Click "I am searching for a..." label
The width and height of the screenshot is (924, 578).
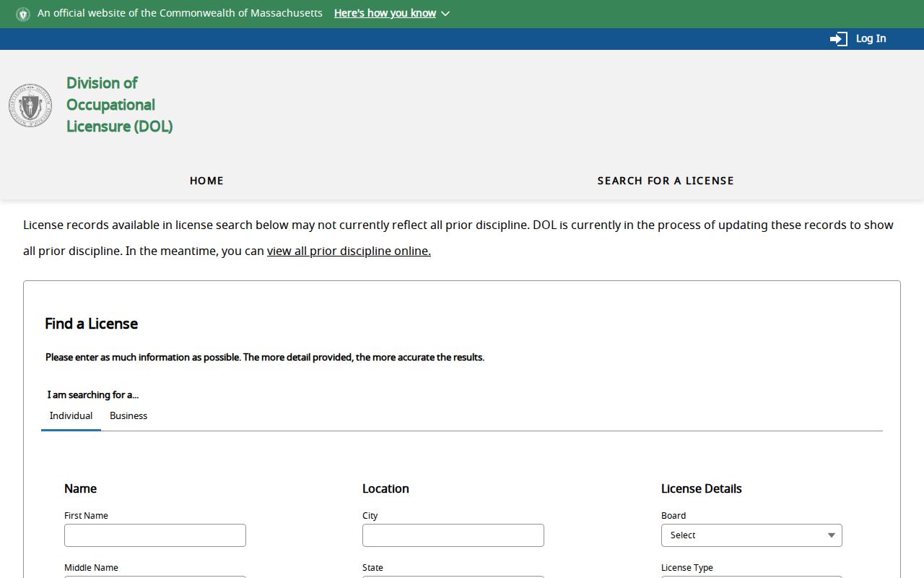pyautogui.click(x=93, y=395)
